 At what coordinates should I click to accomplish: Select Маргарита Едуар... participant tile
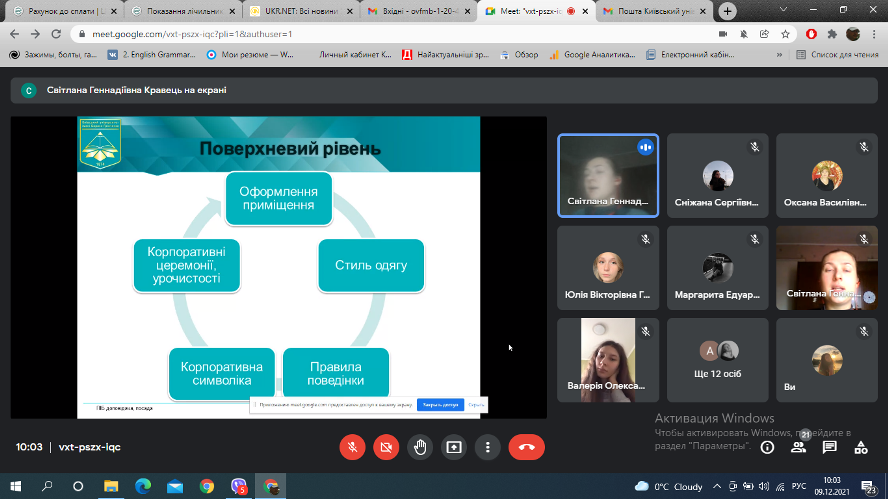click(x=718, y=268)
